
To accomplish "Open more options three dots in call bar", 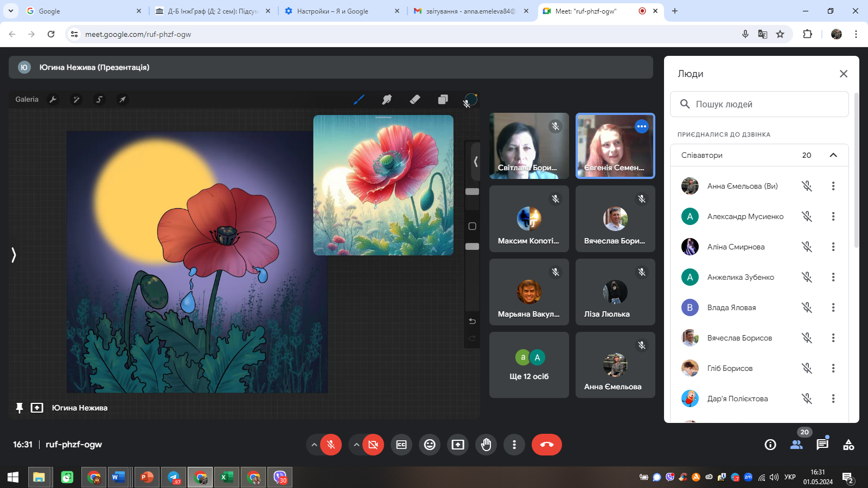I will pyautogui.click(x=514, y=445).
